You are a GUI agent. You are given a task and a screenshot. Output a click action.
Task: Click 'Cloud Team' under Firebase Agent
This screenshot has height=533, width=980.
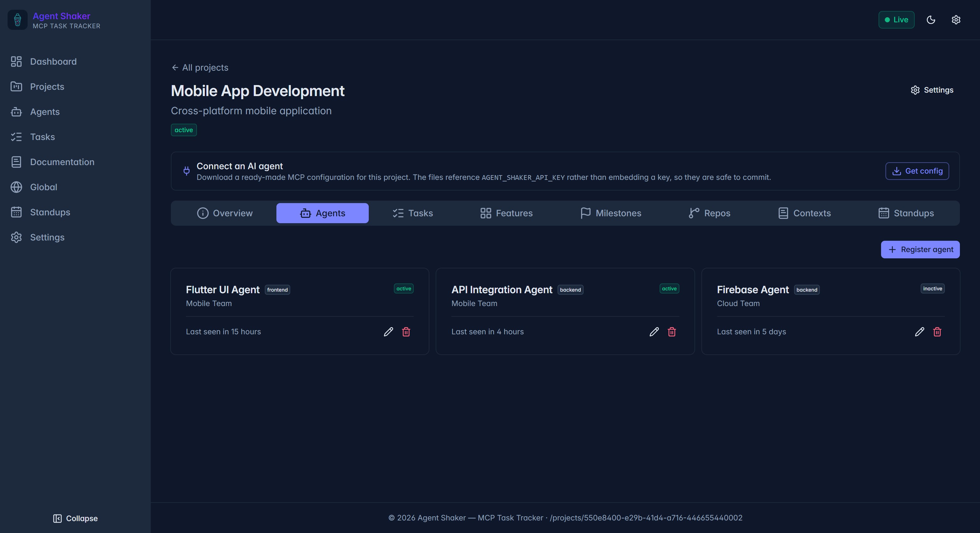738,304
